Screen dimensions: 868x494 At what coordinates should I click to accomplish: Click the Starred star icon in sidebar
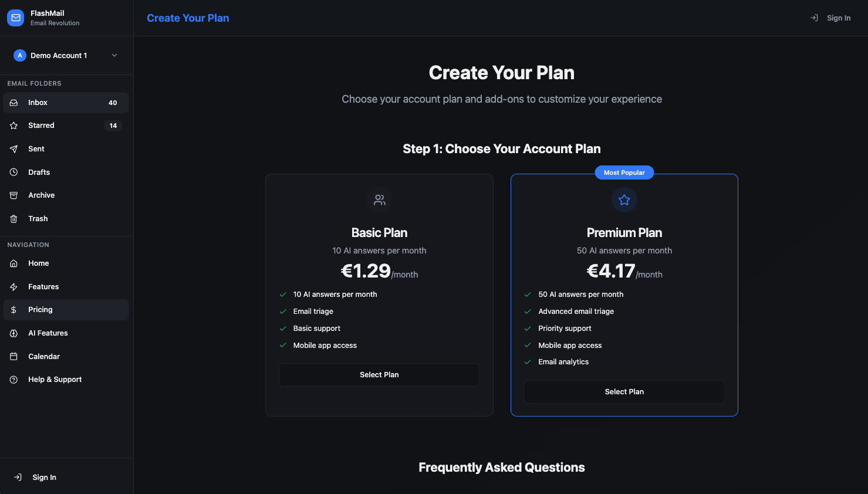[x=13, y=126]
